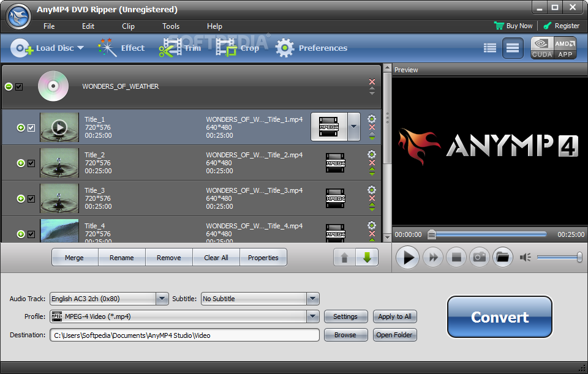This screenshot has height=374, width=588.
Task: Remove the WONDERS_OF_WEATHER disc
Action: click(x=372, y=81)
